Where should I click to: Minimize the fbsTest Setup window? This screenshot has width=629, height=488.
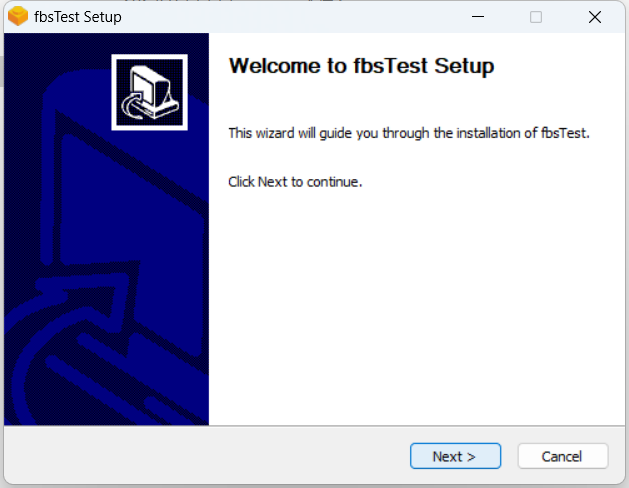[478, 17]
